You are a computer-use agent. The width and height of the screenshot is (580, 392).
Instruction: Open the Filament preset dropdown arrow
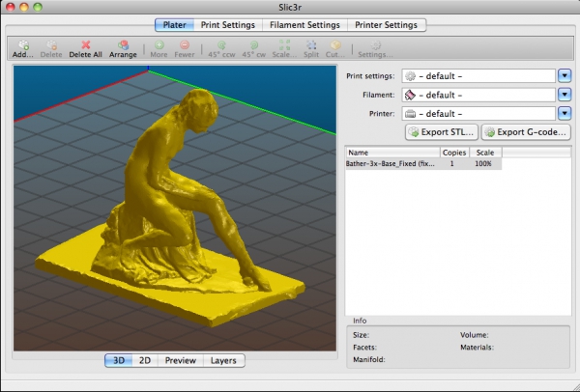point(565,95)
